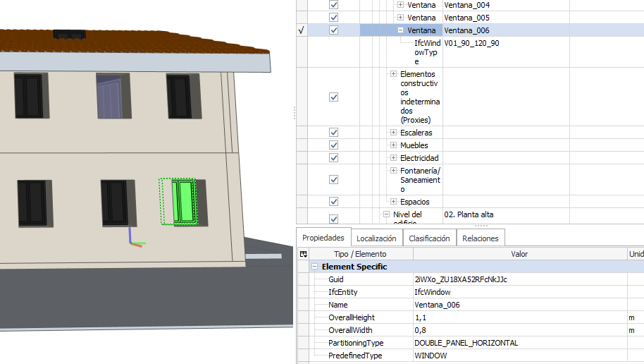Image resolution: width=644 pixels, height=364 pixels.
Task: Expand the Espacios category
Action: tap(394, 202)
